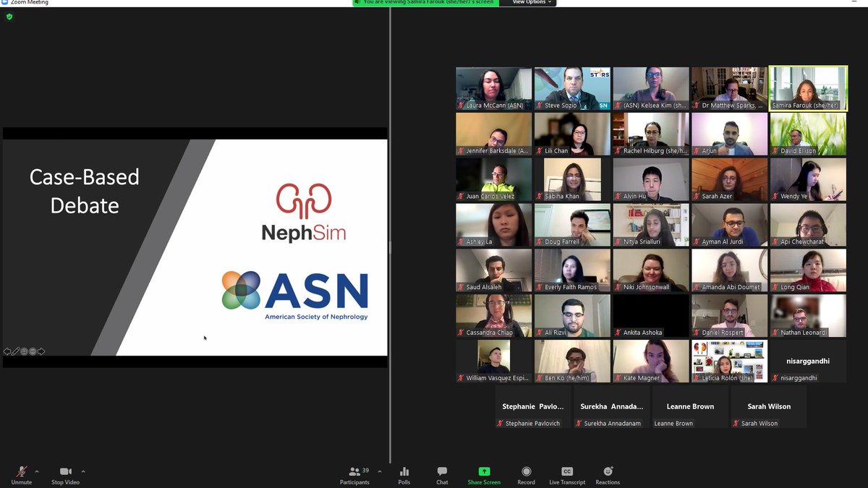Select Sarah Azer's video tile
Screen dimensions: 868x488
point(729,180)
